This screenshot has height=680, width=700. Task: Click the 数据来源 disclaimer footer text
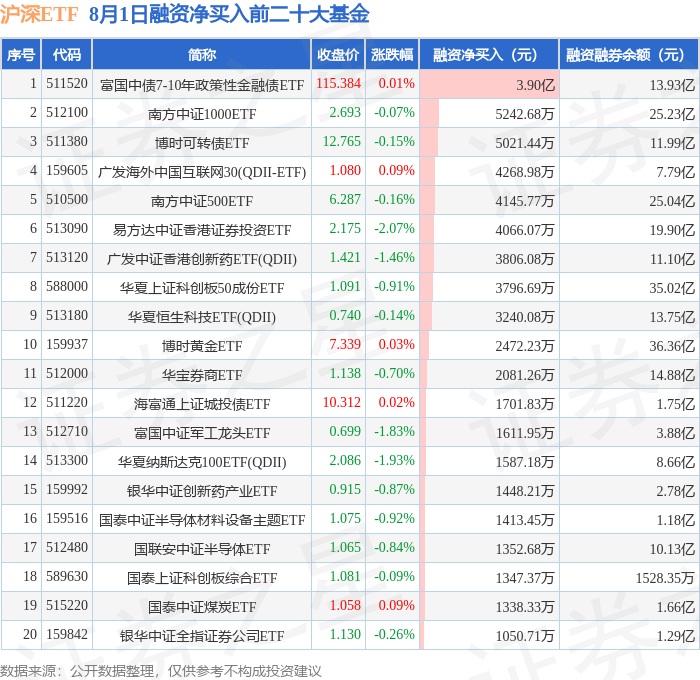[161, 671]
